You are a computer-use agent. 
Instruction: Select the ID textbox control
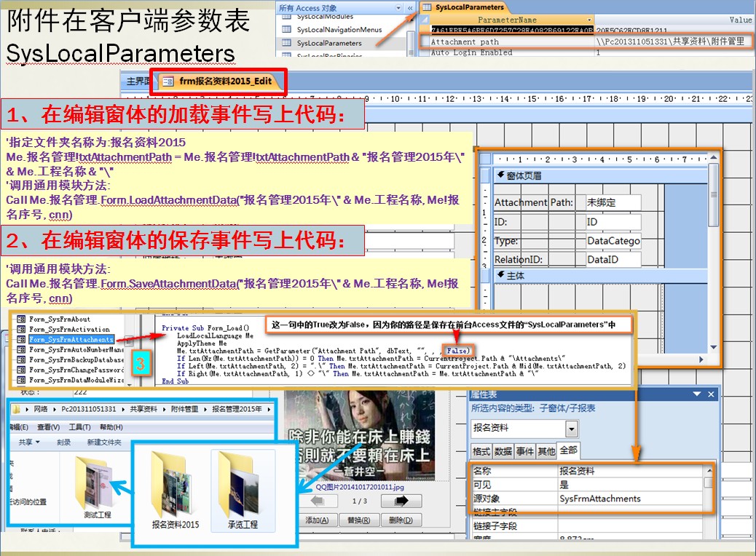tap(613, 222)
